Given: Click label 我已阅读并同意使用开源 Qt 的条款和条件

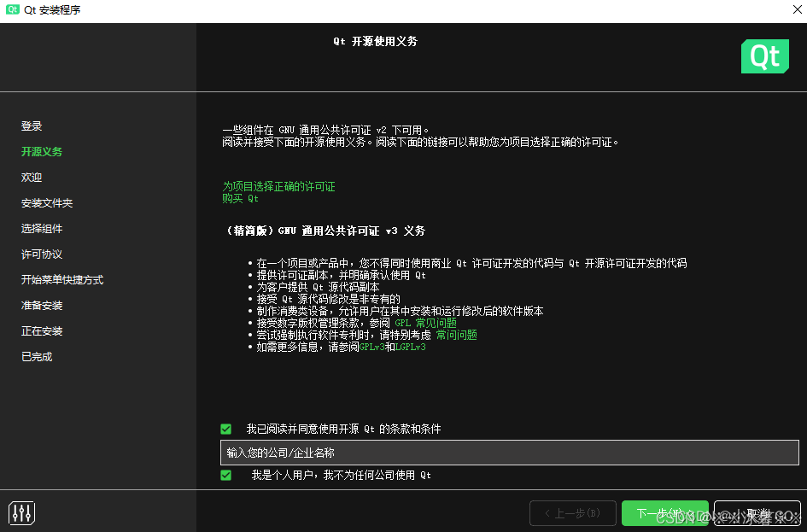Looking at the screenshot, I should [x=344, y=429].
